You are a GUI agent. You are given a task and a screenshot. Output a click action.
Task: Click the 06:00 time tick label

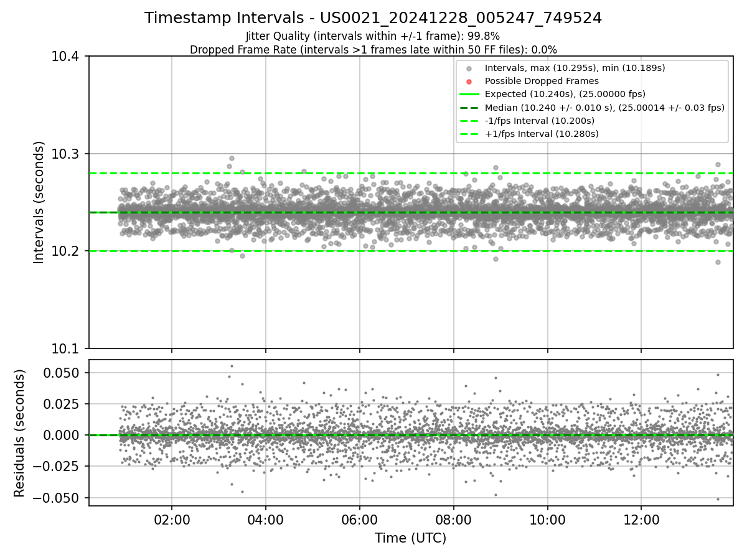pyautogui.click(x=360, y=519)
